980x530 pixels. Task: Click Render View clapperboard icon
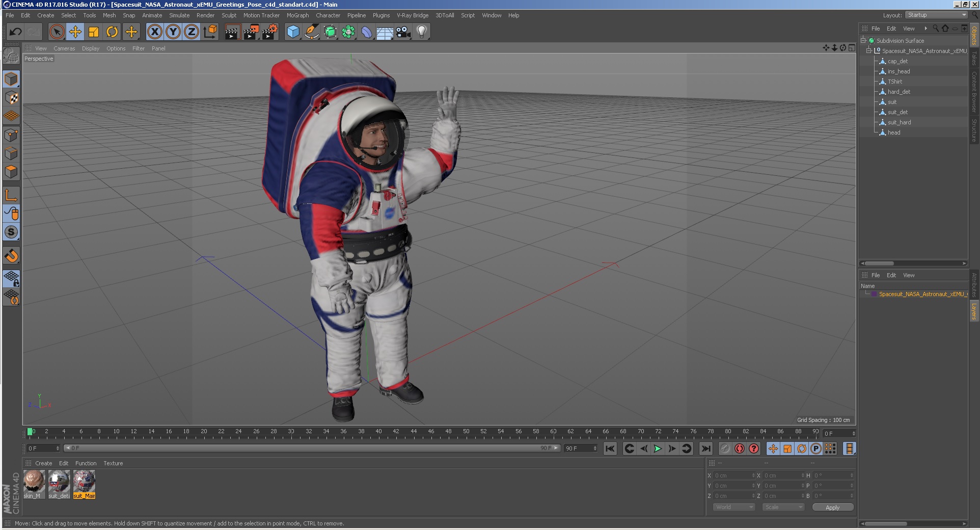point(232,32)
